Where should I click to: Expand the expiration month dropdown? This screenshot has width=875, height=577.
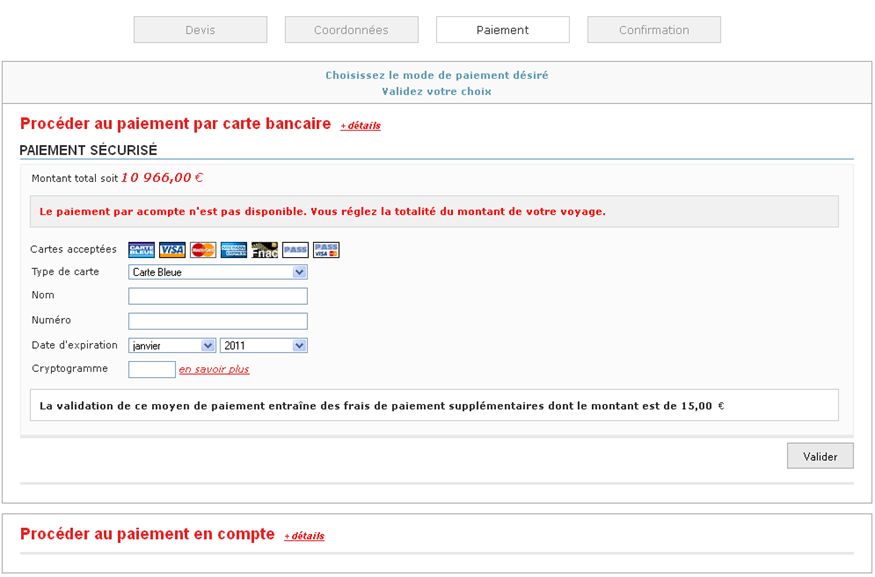click(x=172, y=346)
